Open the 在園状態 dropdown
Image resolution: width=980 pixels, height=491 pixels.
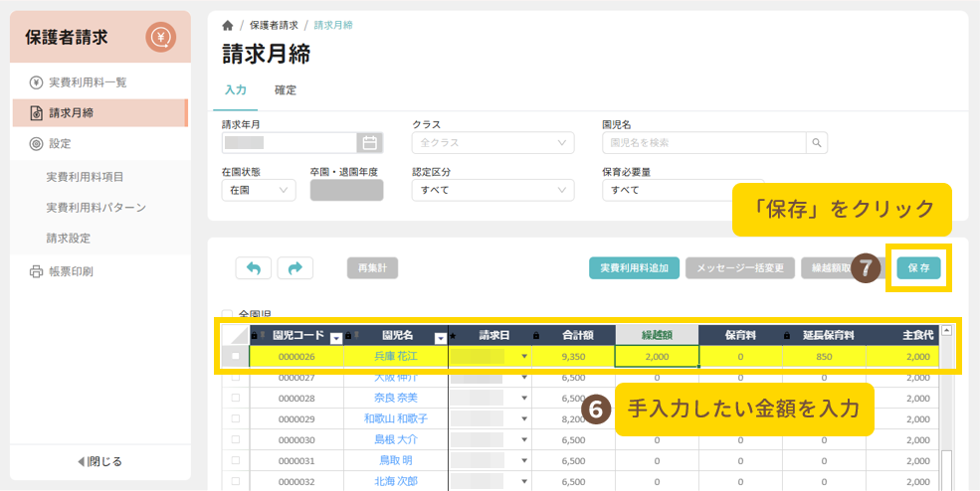pos(258,189)
